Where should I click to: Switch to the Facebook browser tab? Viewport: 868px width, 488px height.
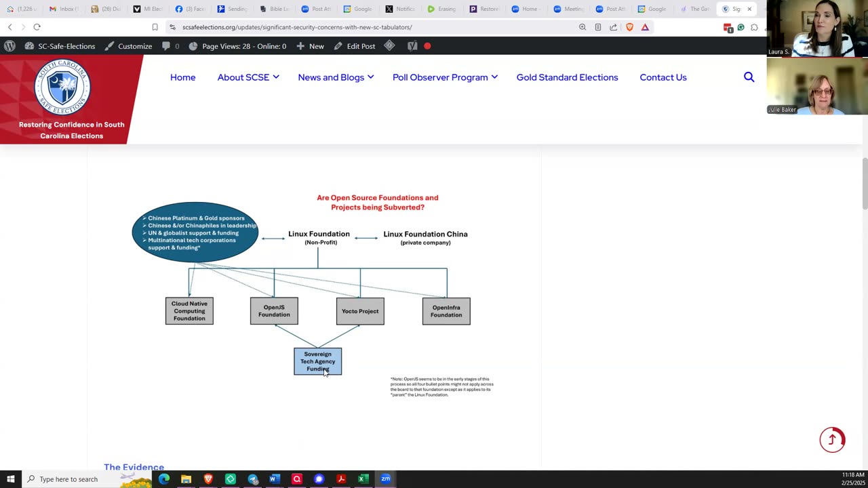pos(191,9)
